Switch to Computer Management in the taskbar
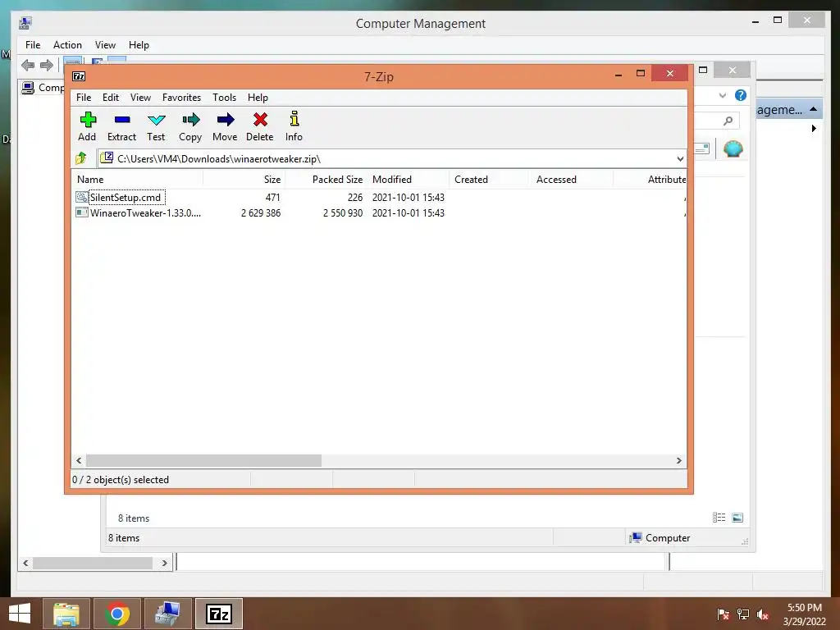The height and width of the screenshot is (630, 840). [168, 614]
